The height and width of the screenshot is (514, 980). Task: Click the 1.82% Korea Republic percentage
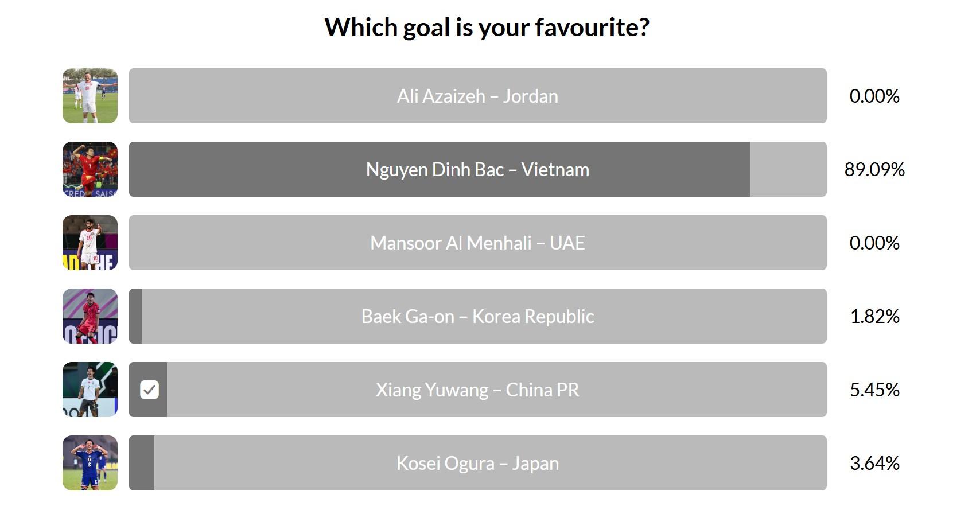(x=874, y=316)
